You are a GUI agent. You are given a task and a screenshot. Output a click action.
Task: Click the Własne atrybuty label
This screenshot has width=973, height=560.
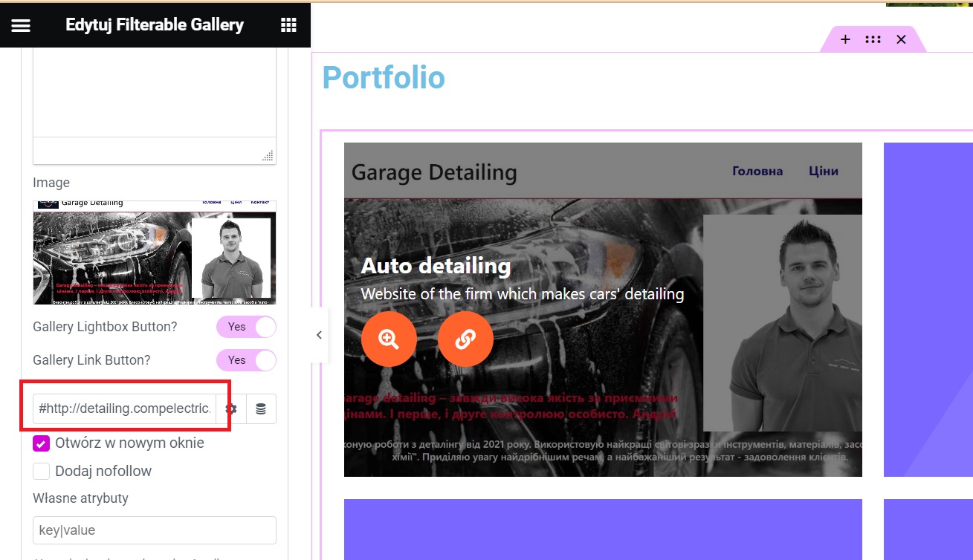pyautogui.click(x=81, y=498)
